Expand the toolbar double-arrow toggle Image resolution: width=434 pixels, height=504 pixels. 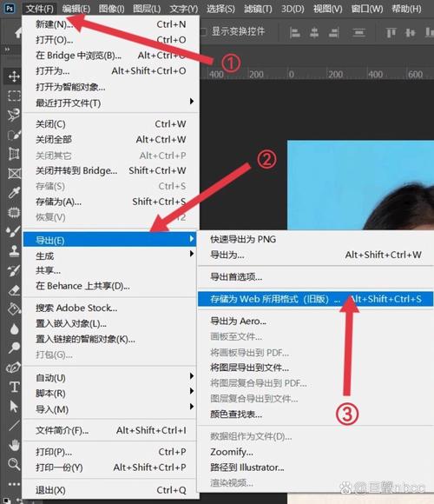point(7,50)
